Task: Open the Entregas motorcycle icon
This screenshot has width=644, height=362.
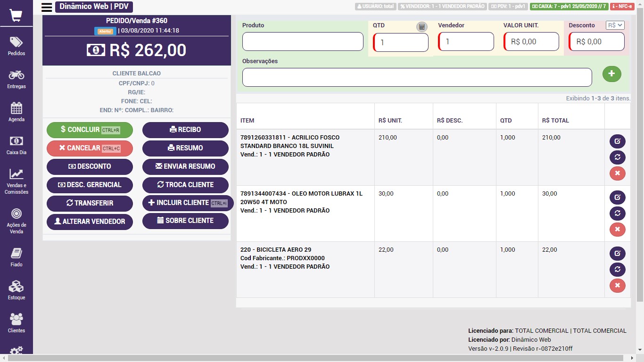Action: [17, 79]
